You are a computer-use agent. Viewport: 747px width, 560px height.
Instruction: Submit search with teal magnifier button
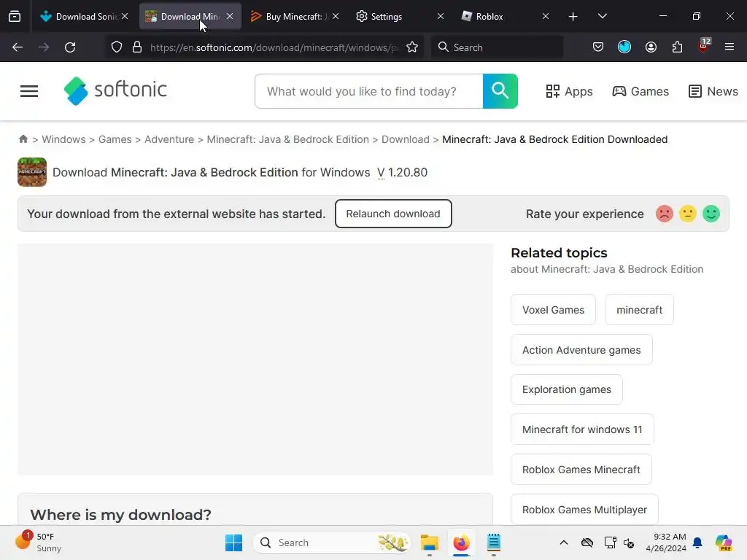point(500,91)
